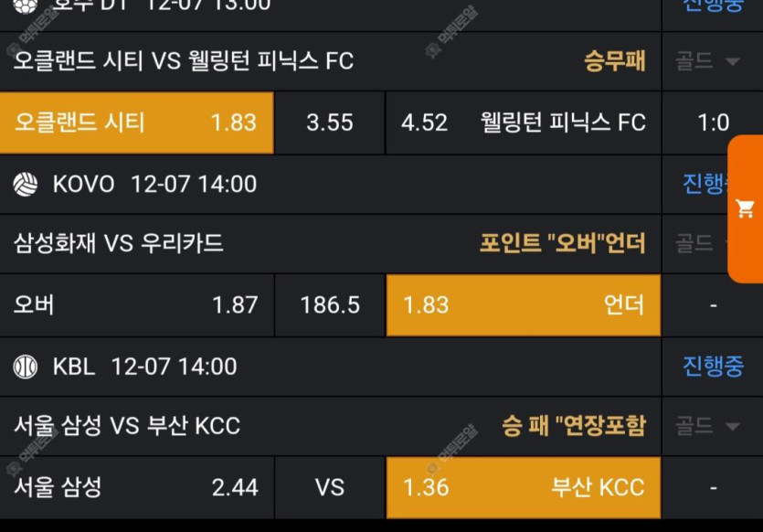Click 진행중 status on KBL row
This screenshot has width=763, height=532.
[713, 367]
